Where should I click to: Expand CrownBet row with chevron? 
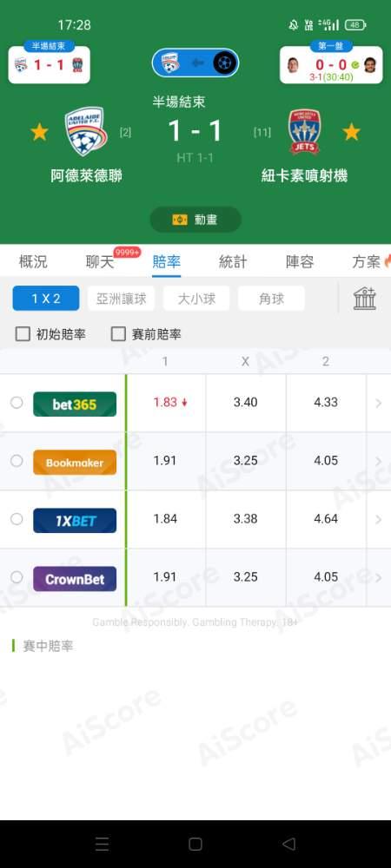[379, 577]
